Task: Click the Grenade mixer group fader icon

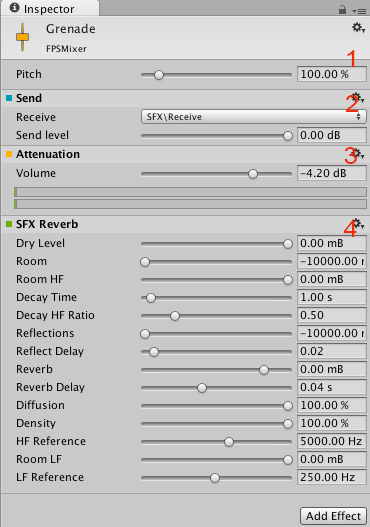Action: tap(23, 37)
